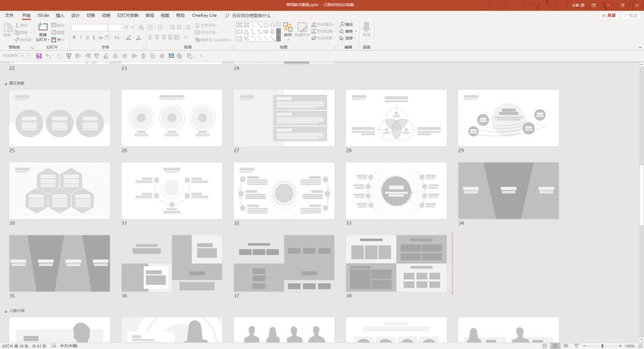
Task: Click the Tell me search box
Action: tap(247, 15)
